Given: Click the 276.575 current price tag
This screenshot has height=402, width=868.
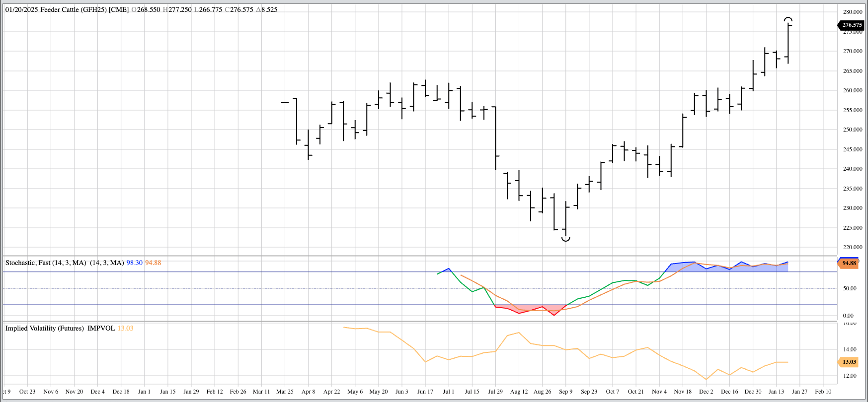Looking at the screenshot, I should [852, 25].
